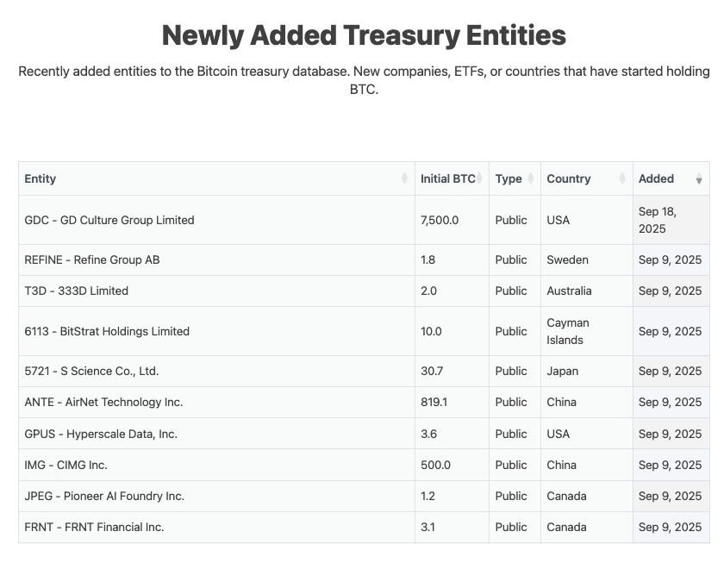Viewport: 724px width, 588px height.
Task: Click the Country column sort arrow
Action: click(622, 178)
